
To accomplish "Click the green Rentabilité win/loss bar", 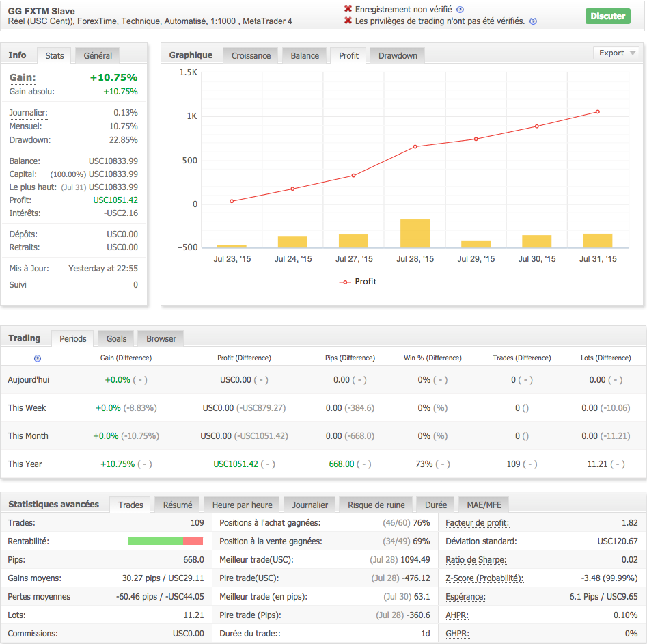I will [156, 541].
